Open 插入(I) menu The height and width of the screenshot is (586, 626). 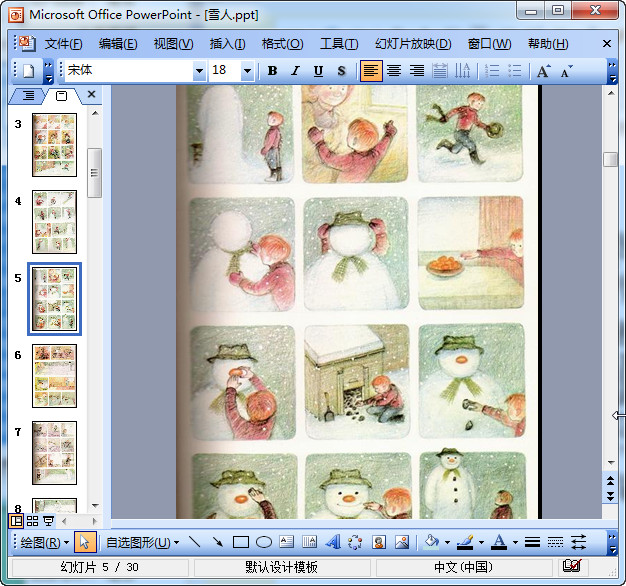point(228,44)
